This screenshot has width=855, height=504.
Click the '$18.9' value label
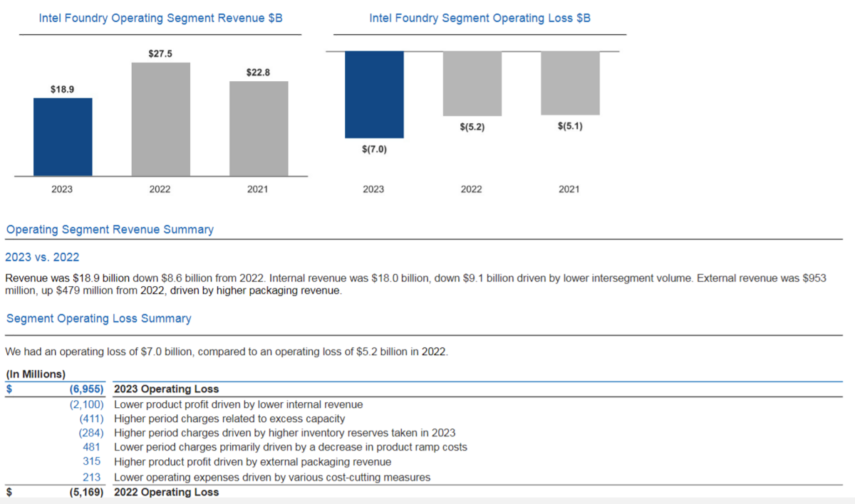[63, 90]
